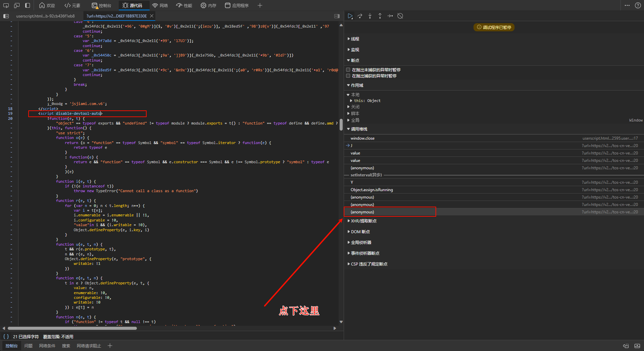Switch to the 元素 (Elements) tab

(x=72, y=5)
